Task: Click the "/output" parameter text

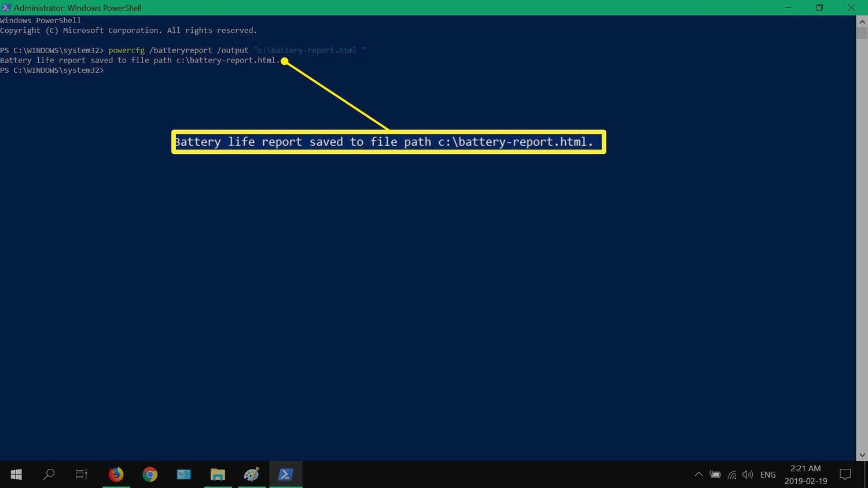Action: pos(233,50)
